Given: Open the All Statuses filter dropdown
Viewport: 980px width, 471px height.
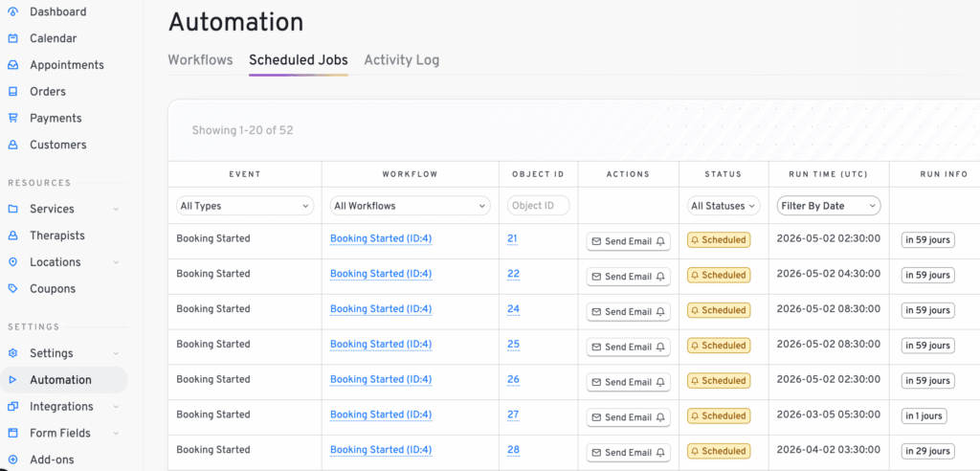Looking at the screenshot, I should (x=724, y=206).
